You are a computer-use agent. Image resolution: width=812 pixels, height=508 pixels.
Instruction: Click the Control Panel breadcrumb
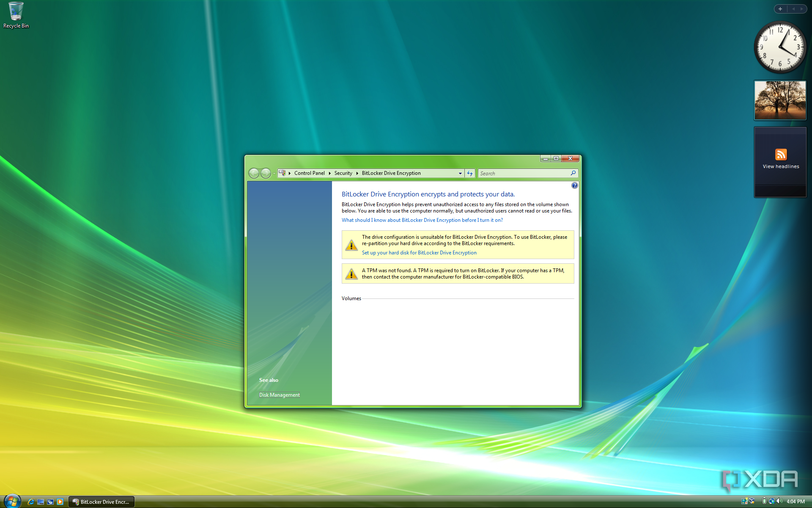tap(309, 173)
